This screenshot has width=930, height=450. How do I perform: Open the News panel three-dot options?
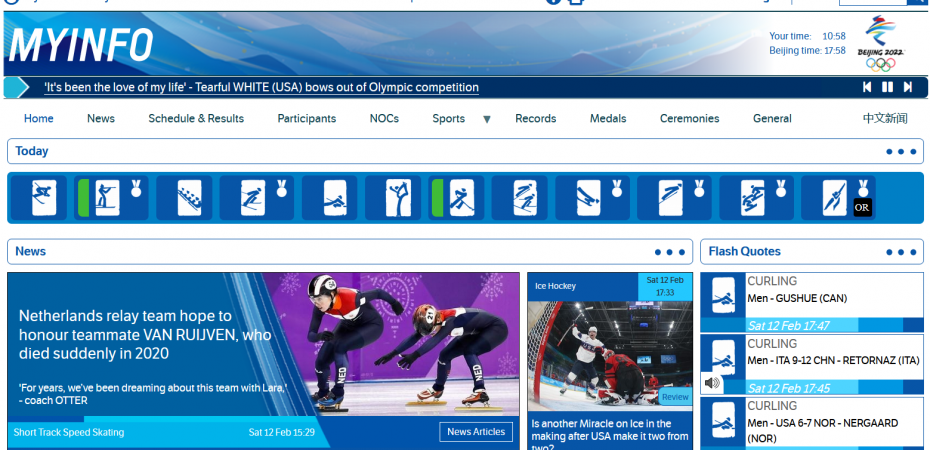tap(670, 252)
